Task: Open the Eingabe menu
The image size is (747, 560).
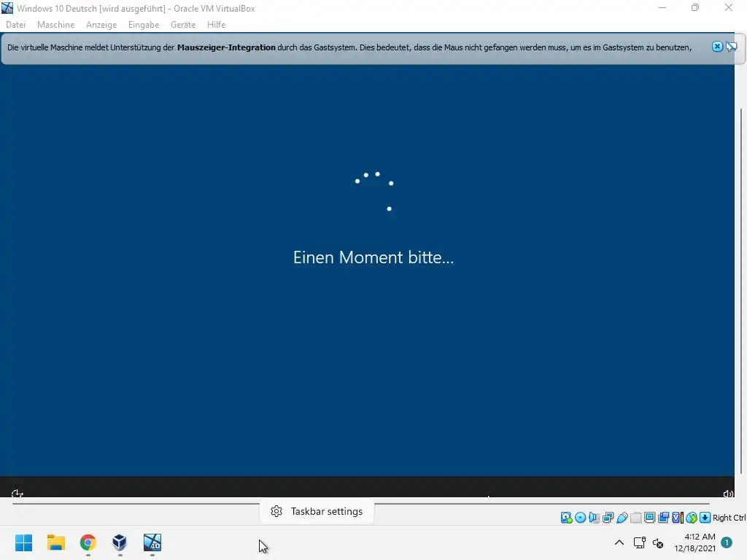Action: click(144, 25)
